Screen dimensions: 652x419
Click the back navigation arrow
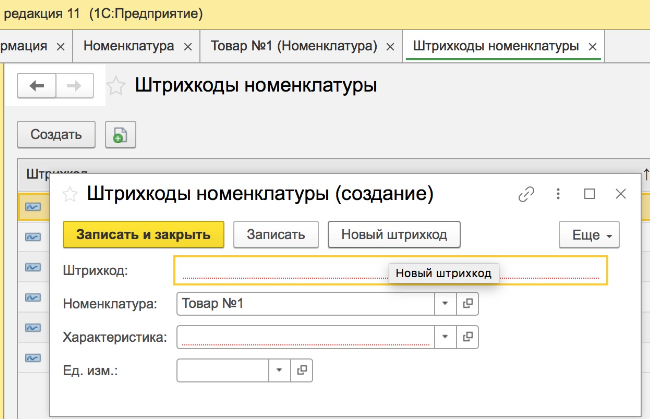(x=37, y=86)
